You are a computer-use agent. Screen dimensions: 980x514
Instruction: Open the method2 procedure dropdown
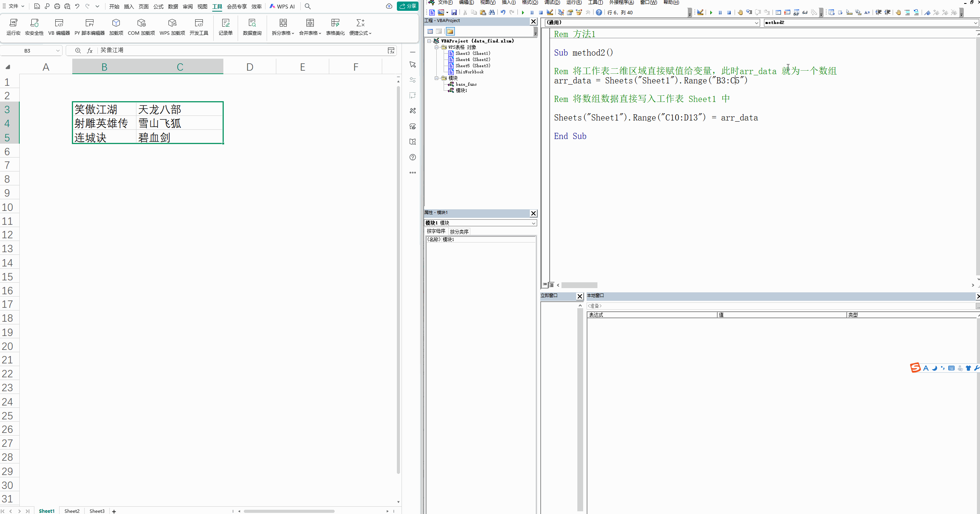pos(975,23)
